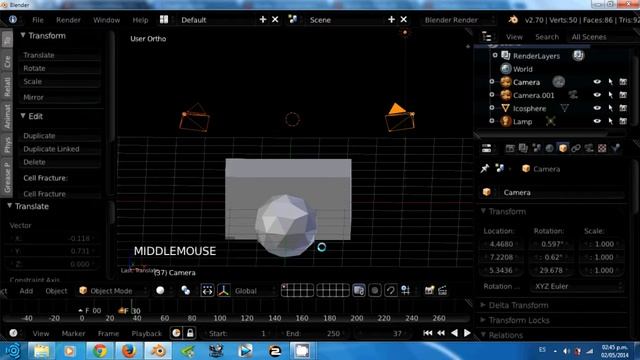Click the play animation forward button
This screenshot has height=360, width=640.
(x=467, y=333)
